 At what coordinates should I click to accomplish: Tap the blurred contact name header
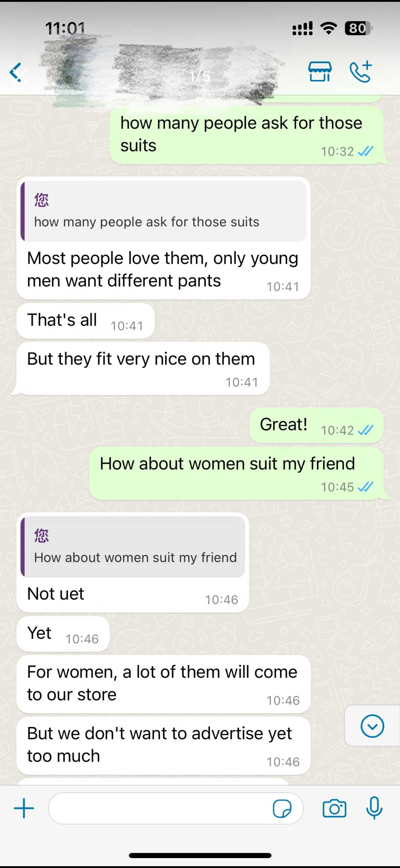[162, 72]
